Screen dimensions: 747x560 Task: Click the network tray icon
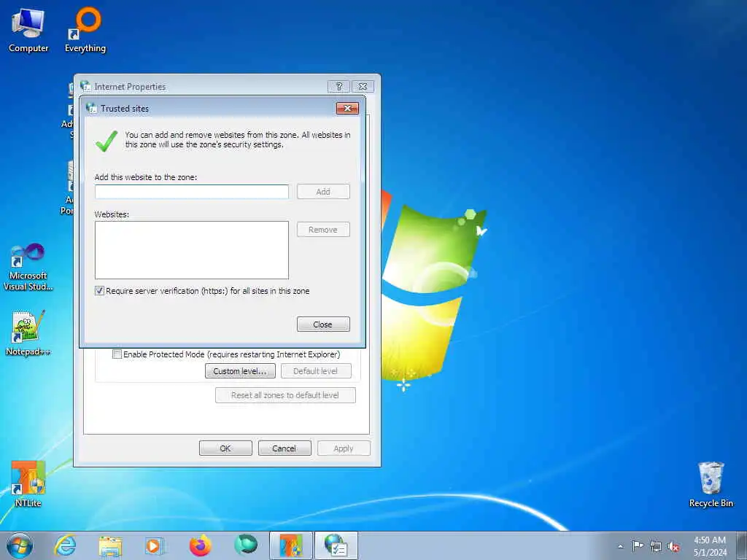pyautogui.click(x=656, y=546)
